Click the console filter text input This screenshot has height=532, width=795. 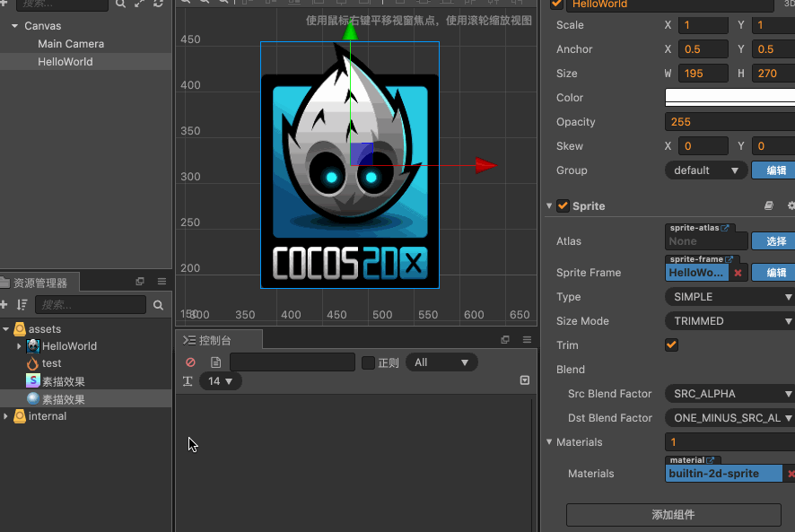[x=293, y=362]
